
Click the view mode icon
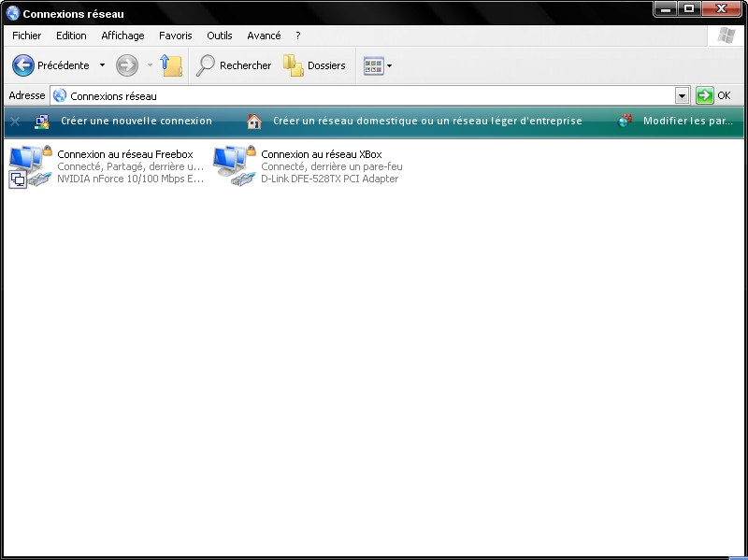point(373,65)
